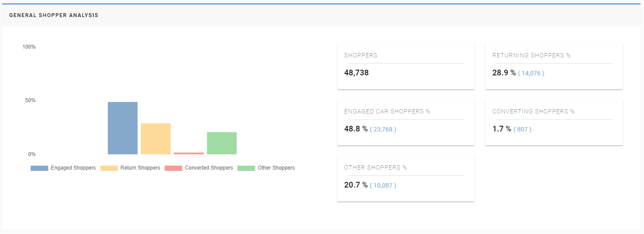Click the red Converted Shoppers bar
Viewport: 644px width, 234px height.
189,153
